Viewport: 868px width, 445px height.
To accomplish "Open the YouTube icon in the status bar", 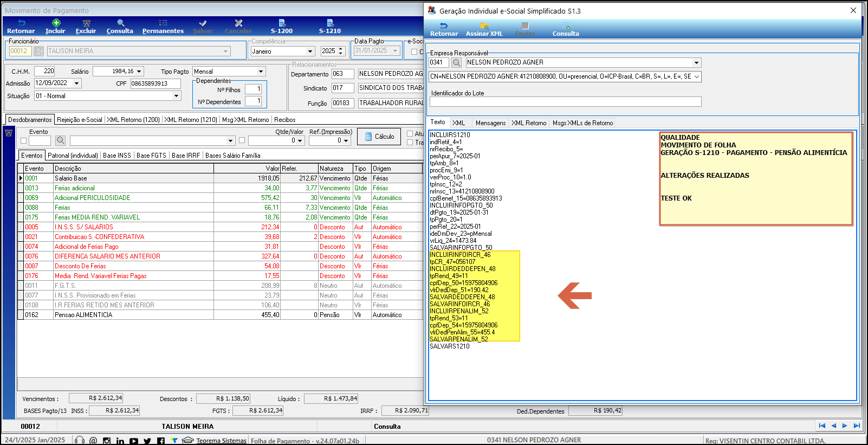I will [x=134, y=441].
